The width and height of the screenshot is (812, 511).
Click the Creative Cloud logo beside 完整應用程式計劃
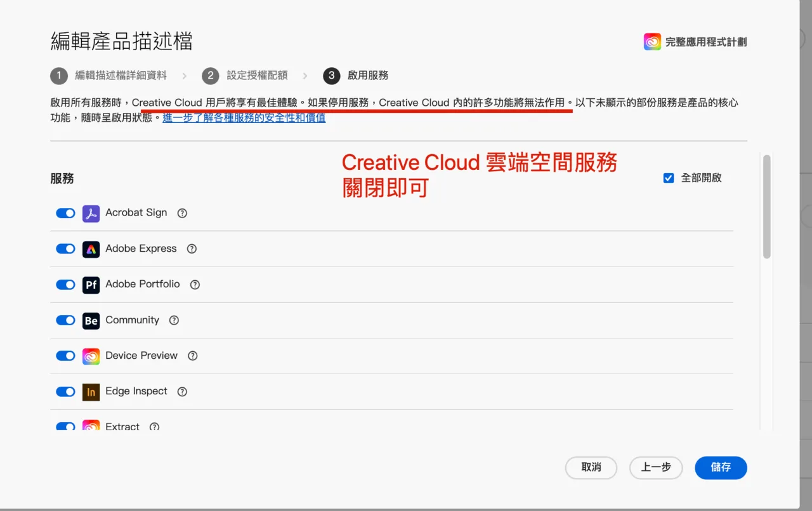coord(652,42)
